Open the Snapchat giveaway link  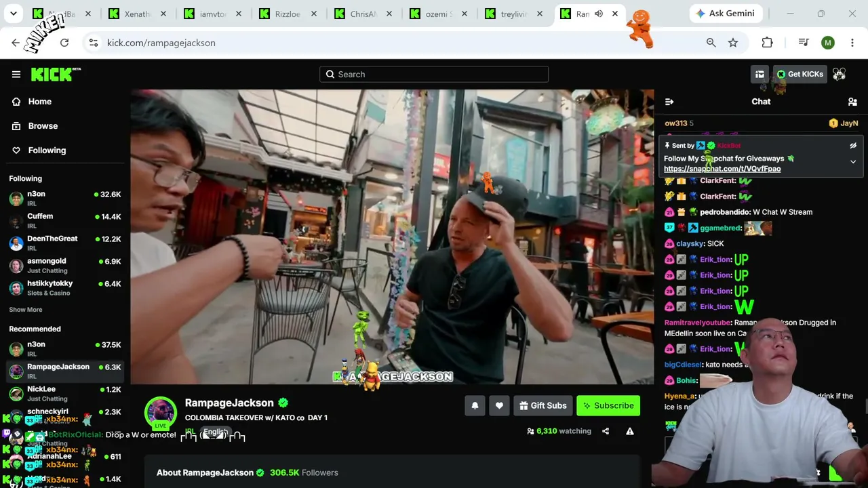pyautogui.click(x=722, y=169)
